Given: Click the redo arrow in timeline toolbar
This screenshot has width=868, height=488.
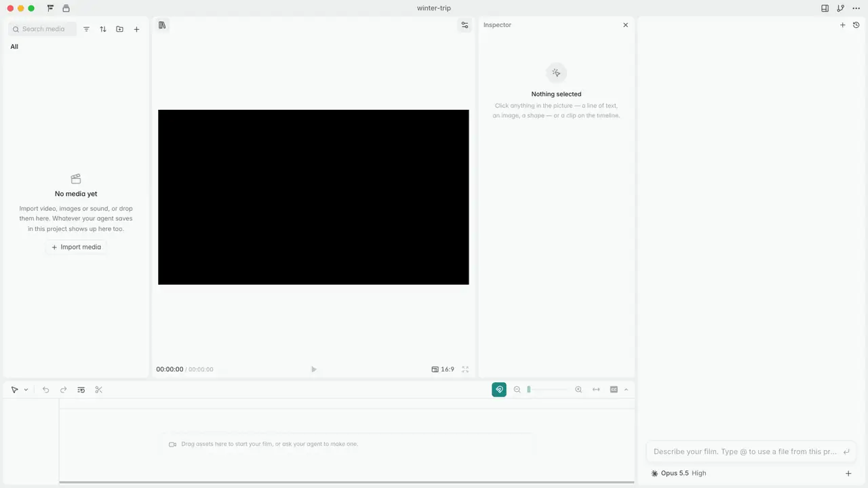Looking at the screenshot, I should coord(63,390).
